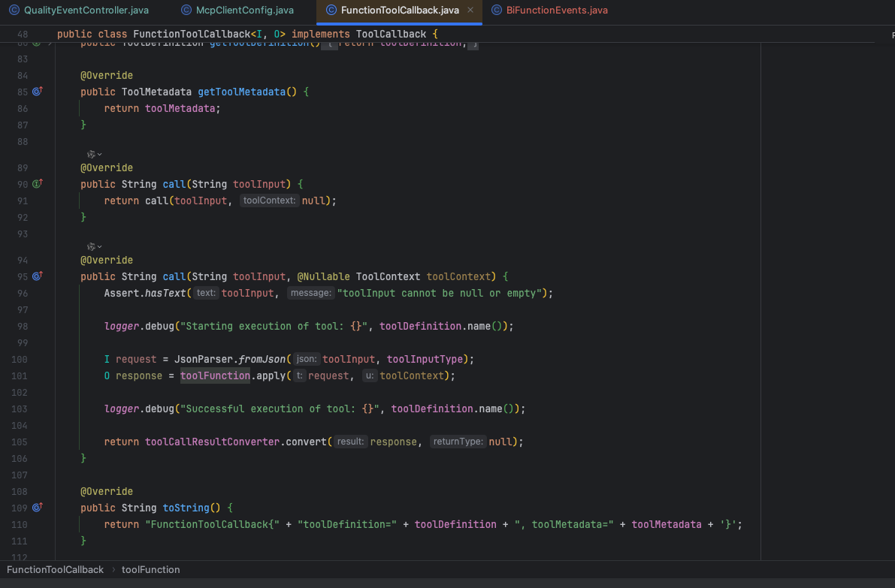Click FunctionToolCallback in the breadcrumb bar
The height and width of the screenshot is (588, 895).
[56, 570]
